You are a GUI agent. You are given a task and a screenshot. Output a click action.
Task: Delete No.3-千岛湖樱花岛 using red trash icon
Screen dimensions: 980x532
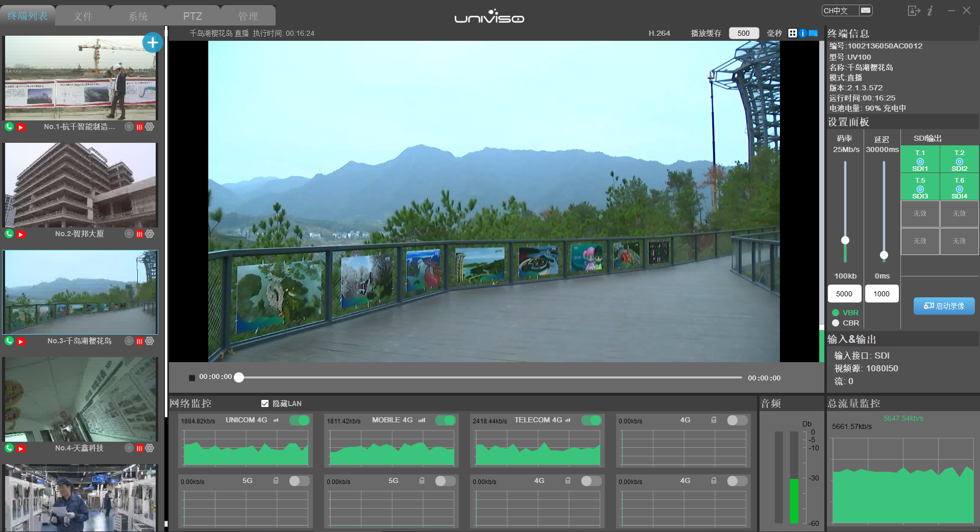pyautogui.click(x=139, y=341)
